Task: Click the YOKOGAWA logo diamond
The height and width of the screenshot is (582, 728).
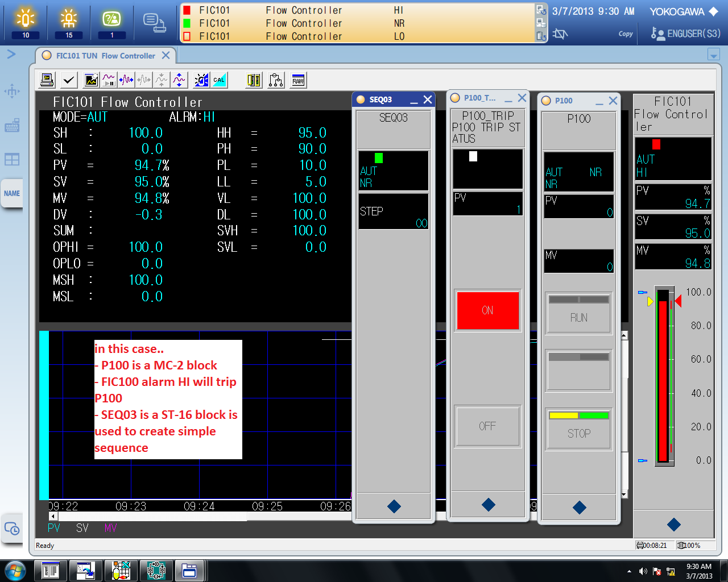Action: (713, 11)
